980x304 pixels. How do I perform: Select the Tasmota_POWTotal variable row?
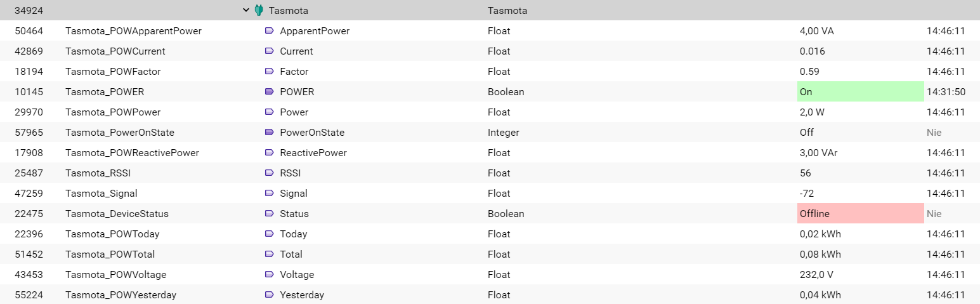pos(490,254)
